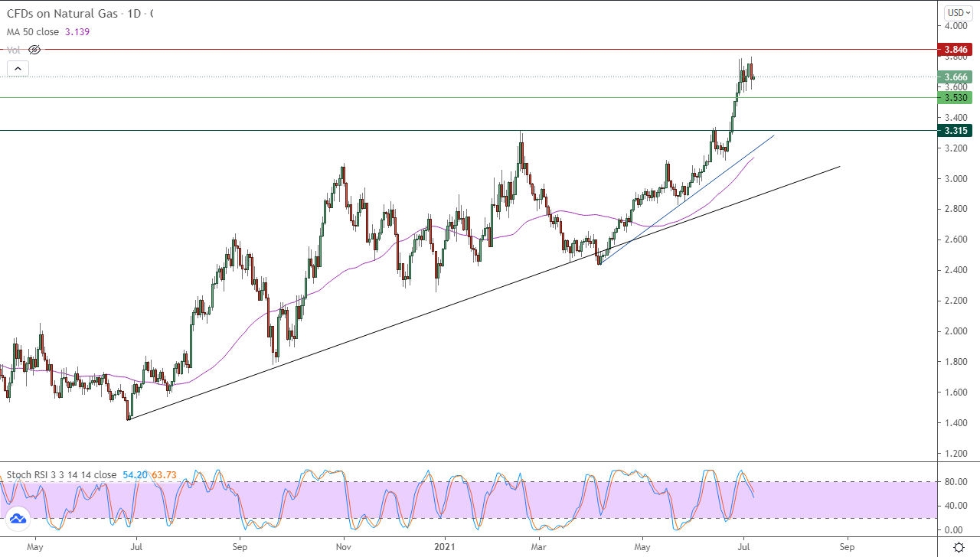This screenshot has height=557, width=980.
Task: Click the 80.00 level on the Stoch scale
Action: [x=957, y=482]
